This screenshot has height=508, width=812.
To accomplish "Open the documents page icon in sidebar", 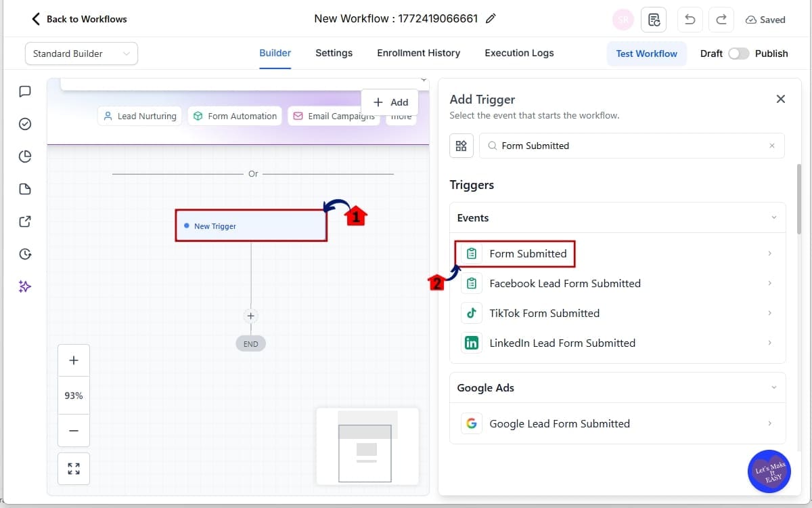I will click(25, 189).
